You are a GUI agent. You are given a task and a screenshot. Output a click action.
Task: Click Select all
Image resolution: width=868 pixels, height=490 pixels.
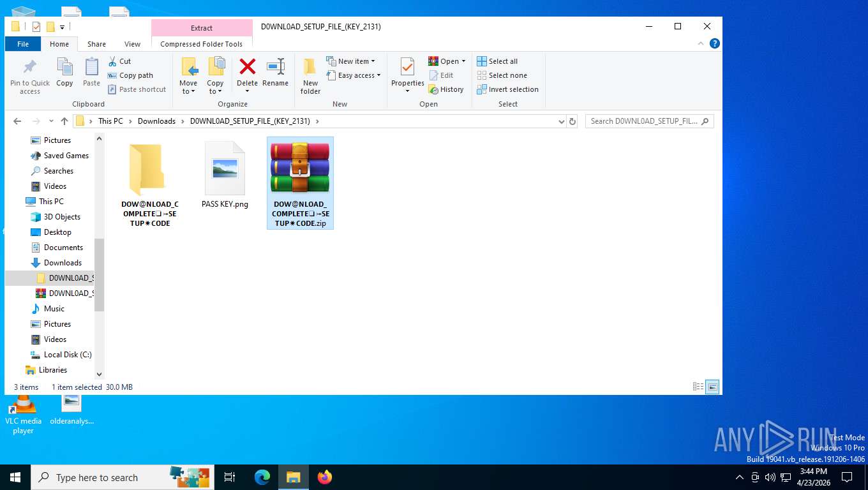pos(497,61)
